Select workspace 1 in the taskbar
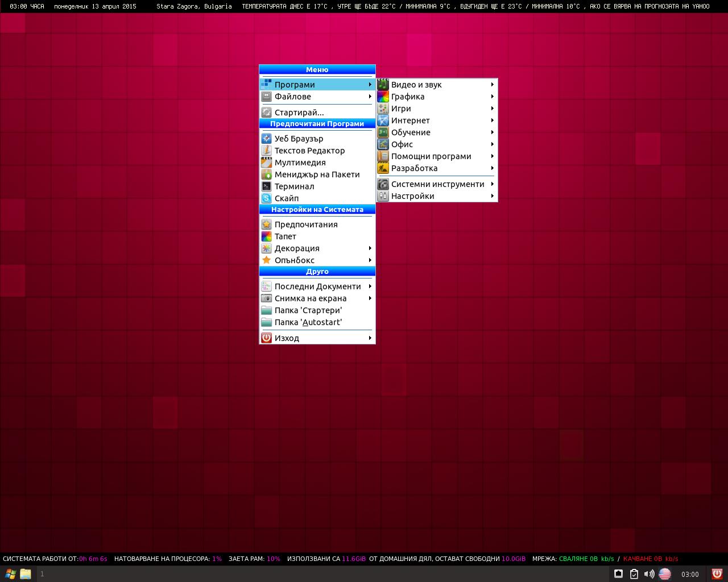Viewport: 728px width, 582px height. tap(42, 574)
